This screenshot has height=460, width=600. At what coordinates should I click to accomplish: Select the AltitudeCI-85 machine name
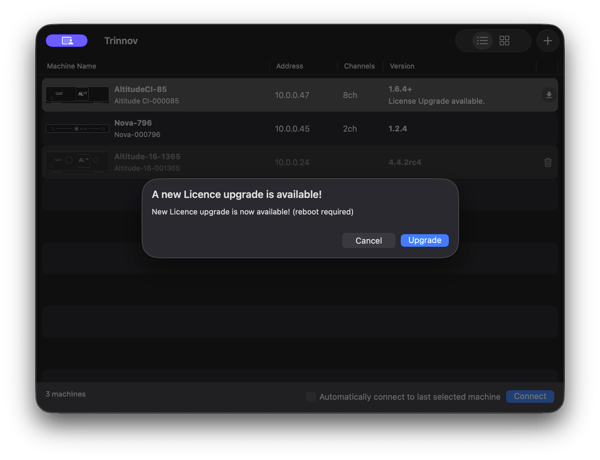[140, 89]
